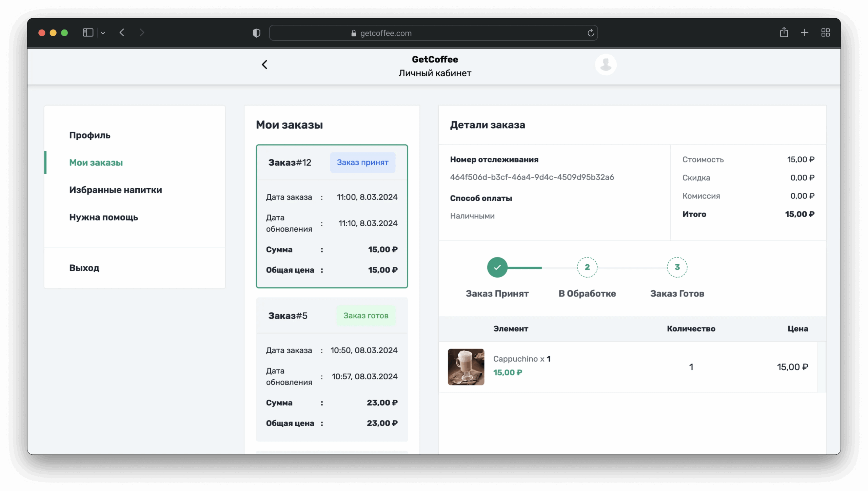Open the Профиль menu item
Viewport: 868px width, 491px height.
click(x=90, y=135)
